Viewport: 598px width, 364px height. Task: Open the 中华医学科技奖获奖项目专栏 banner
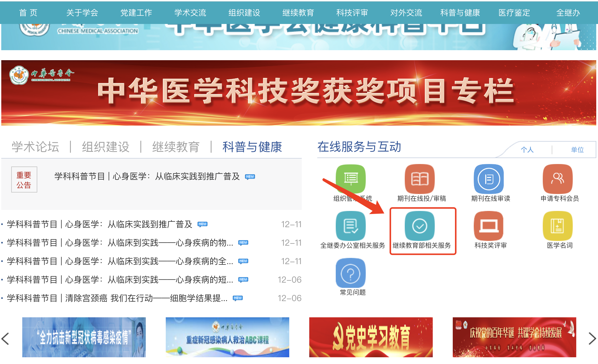click(299, 93)
